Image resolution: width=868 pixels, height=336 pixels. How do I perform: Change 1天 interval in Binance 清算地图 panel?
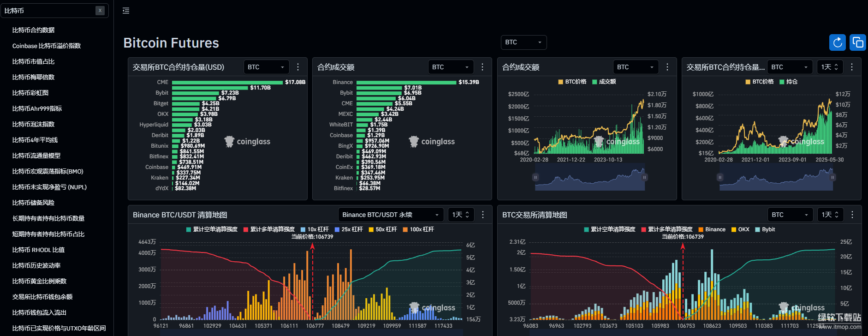click(x=461, y=215)
